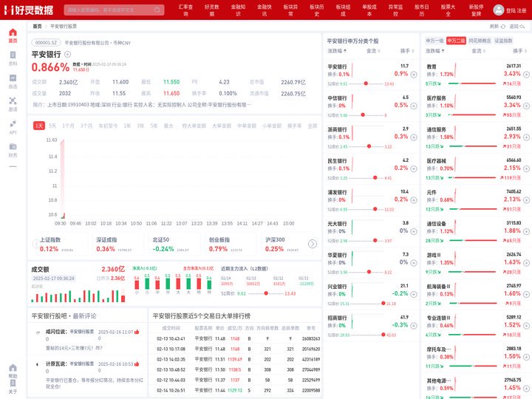Screen dimensions: 532x399
Task: Show next index cards with right arrow
Action: (312, 244)
